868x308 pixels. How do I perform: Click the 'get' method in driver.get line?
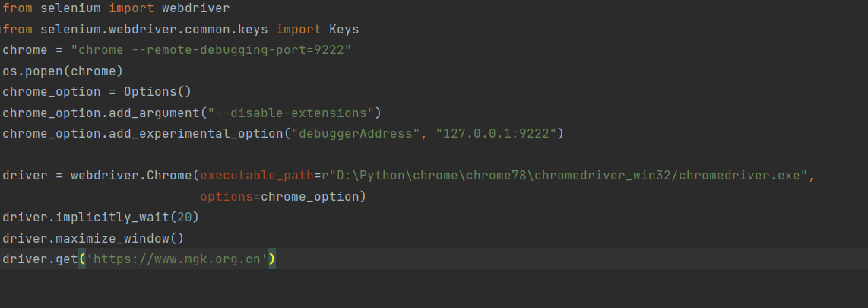66,259
